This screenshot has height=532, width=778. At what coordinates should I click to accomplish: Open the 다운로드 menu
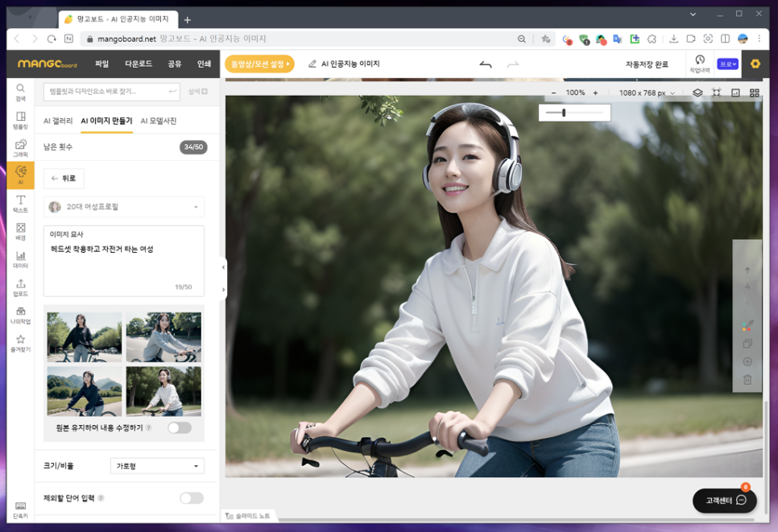[139, 64]
